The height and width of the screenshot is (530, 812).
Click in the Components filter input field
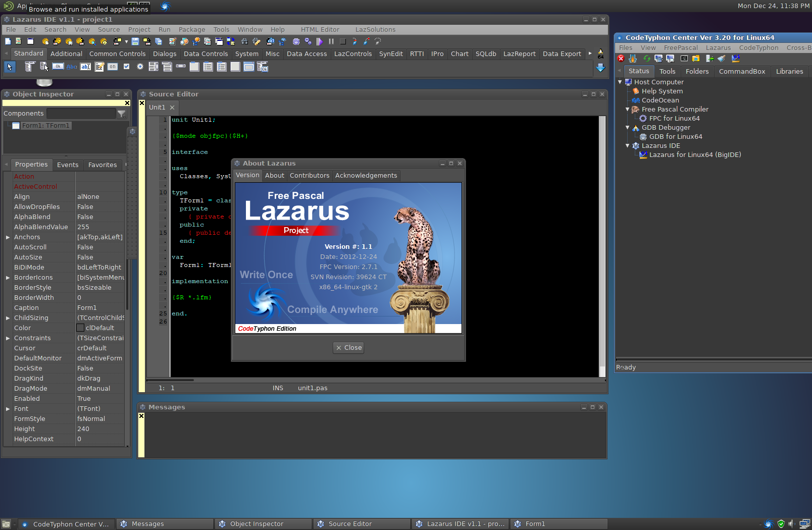(x=81, y=114)
